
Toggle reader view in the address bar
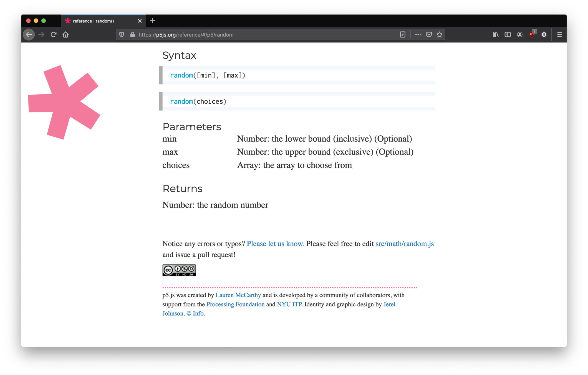[403, 35]
